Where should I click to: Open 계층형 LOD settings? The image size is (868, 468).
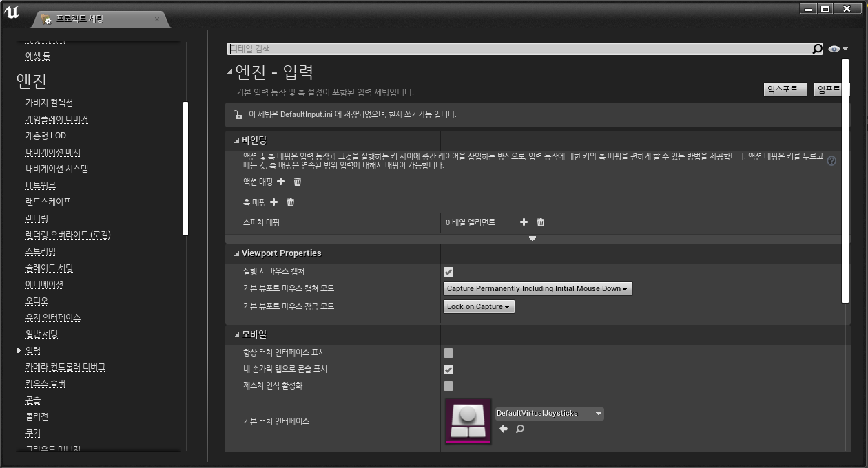45,136
